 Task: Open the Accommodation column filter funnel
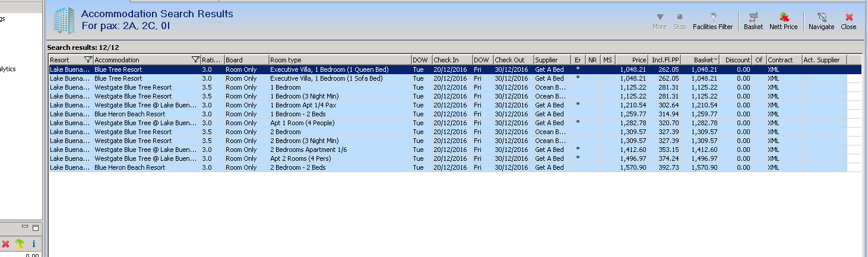196,60
